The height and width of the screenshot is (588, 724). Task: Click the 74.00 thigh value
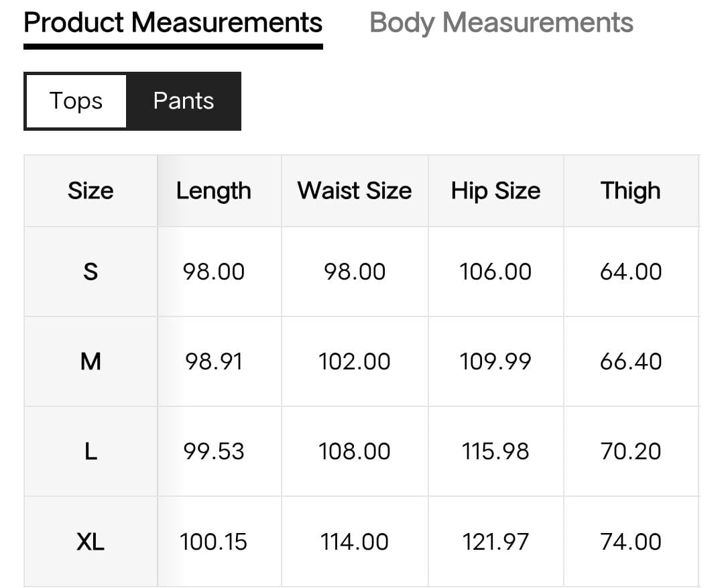click(630, 541)
